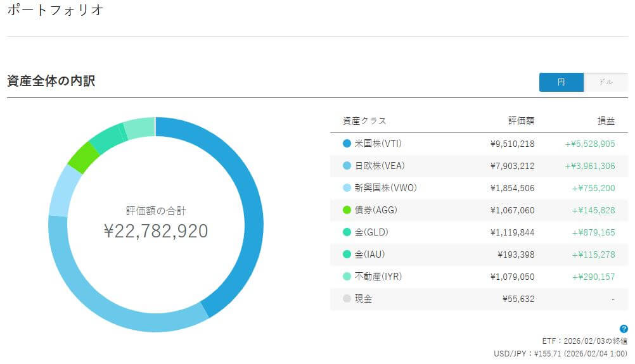Click the green 債券(AGG) color dot
Viewport: 635px width, 364px height.
pyautogui.click(x=346, y=210)
